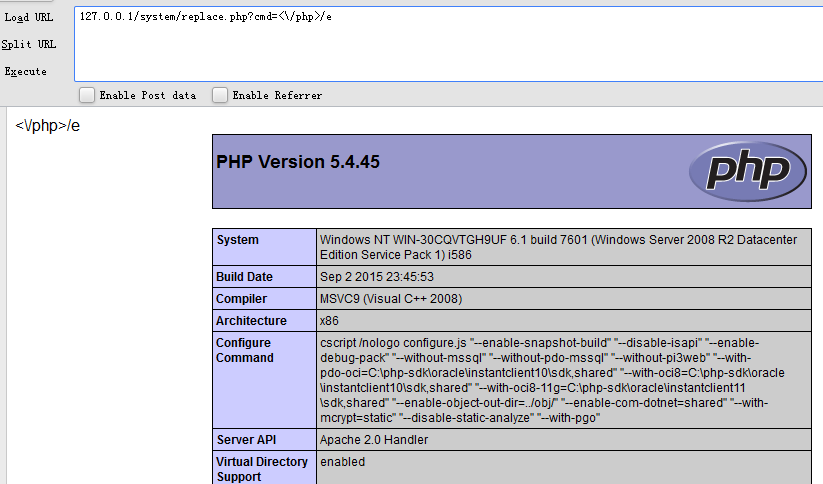Click the Split URL button

coord(29,44)
